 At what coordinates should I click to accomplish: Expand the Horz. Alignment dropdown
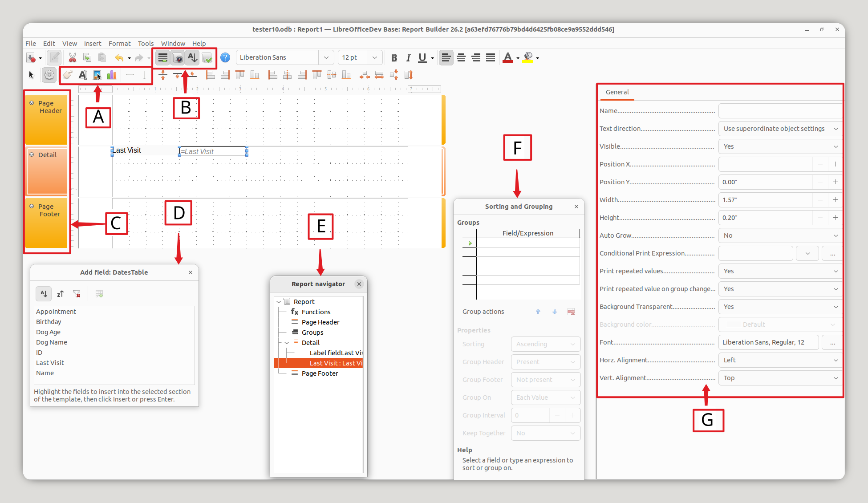(780, 360)
